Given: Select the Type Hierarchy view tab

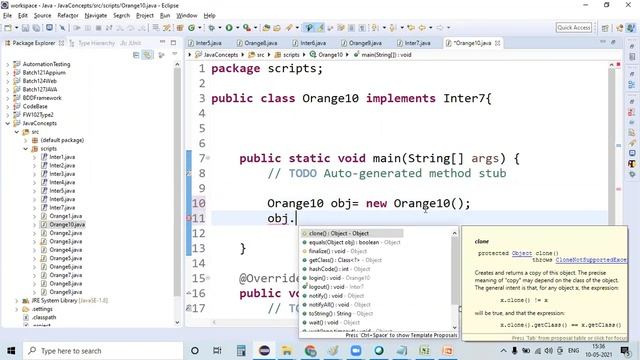Looking at the screenshot, I should (x=92, y=43).
